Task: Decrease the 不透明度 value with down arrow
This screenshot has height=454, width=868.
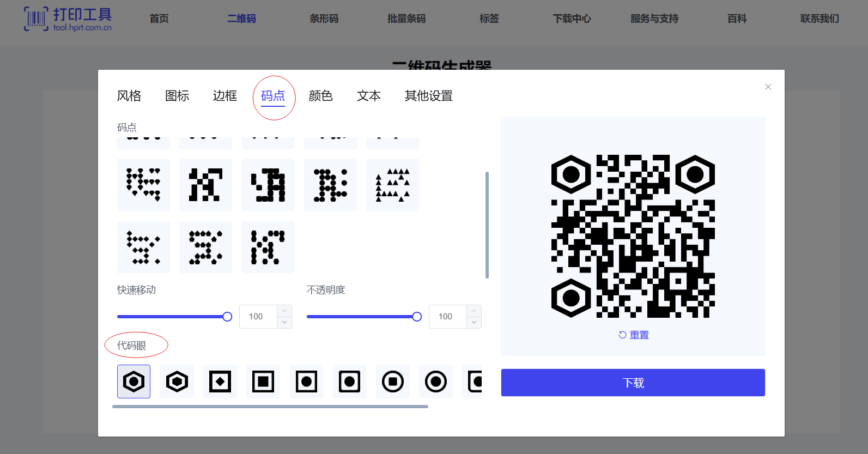Action: 474,323
